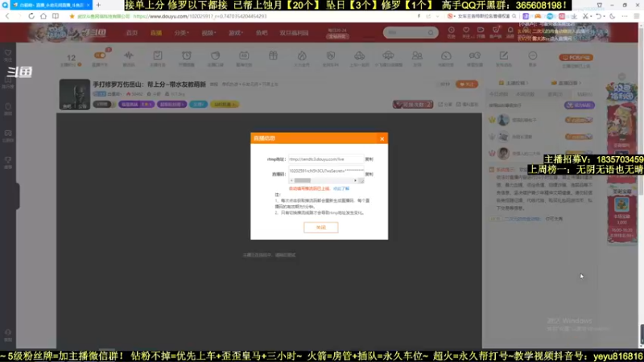Click the gauge meter icon in toolbar
The height and width of the screenshot is (362, 644).
446,56
